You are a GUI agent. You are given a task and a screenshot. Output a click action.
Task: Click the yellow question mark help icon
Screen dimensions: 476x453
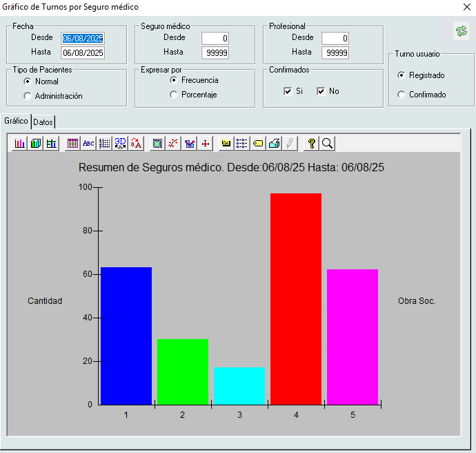tap(312, 143)
